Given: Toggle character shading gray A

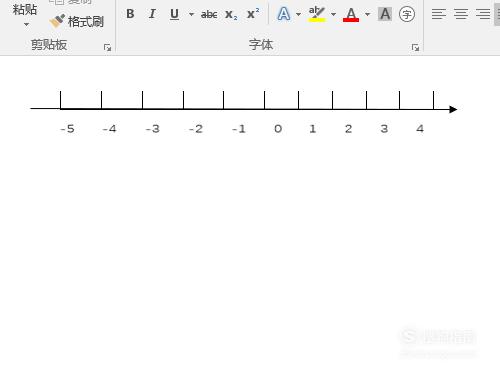Looking at the screenshot, I should pos(385,14).
